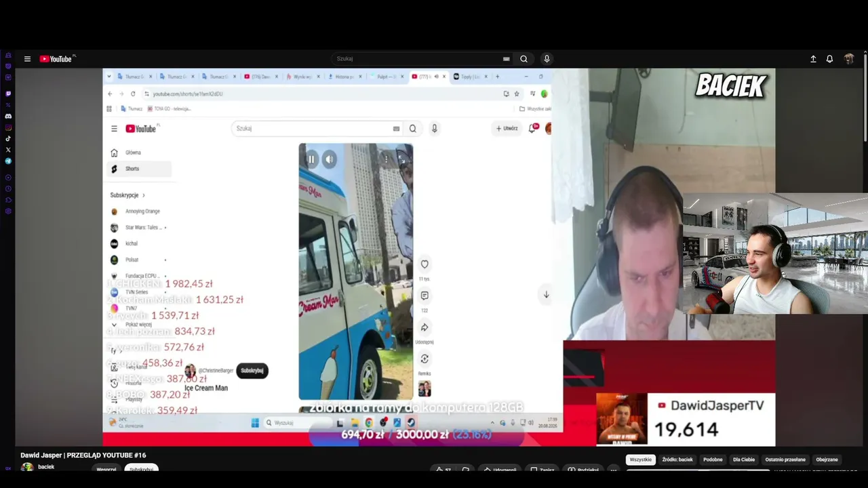Viewport: 868px width, 488px height.
Task: Open Telegram from the browser sidebar
Action: pyautogui.click(x=8, y=161)
